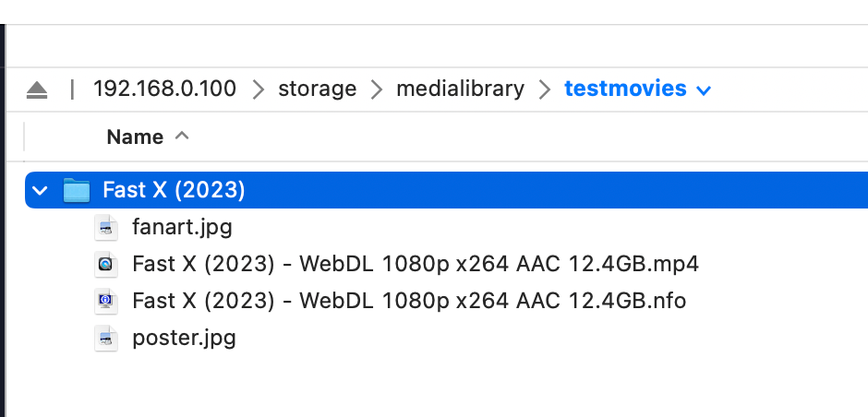This screenshot has width=868, height=417.
Task: Toggle the sort arrow next to Name
Action: [182, 136]
